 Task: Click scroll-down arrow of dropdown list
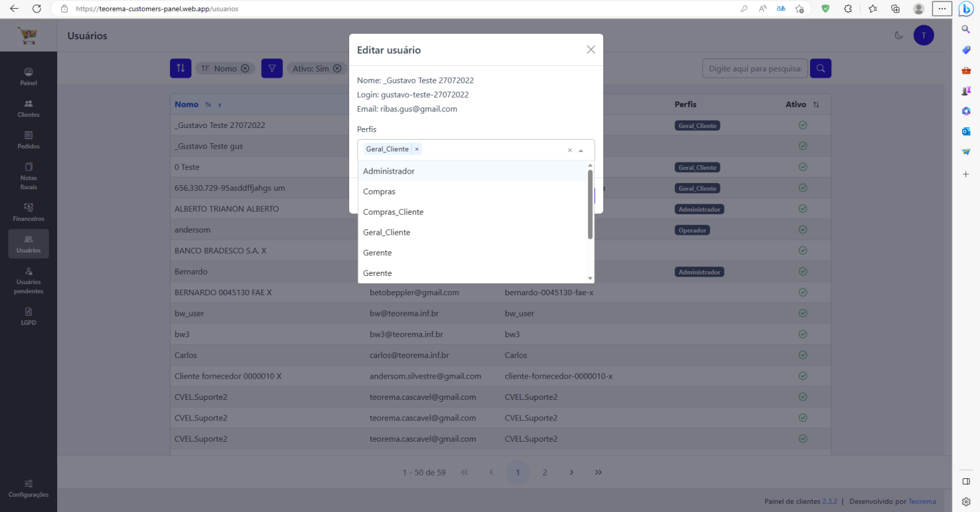tap(590, 278)
